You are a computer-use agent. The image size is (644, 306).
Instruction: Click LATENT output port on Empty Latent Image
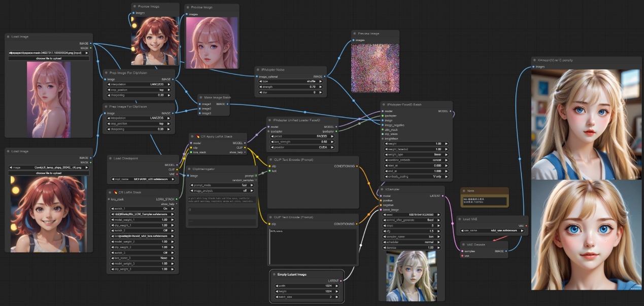pos(342,280)
